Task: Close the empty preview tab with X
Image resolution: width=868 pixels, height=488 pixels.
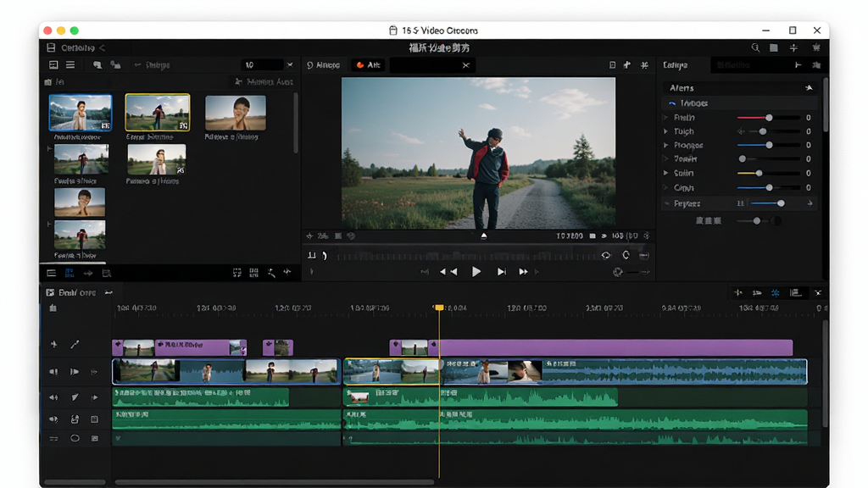Action: [x=466, y=64]
